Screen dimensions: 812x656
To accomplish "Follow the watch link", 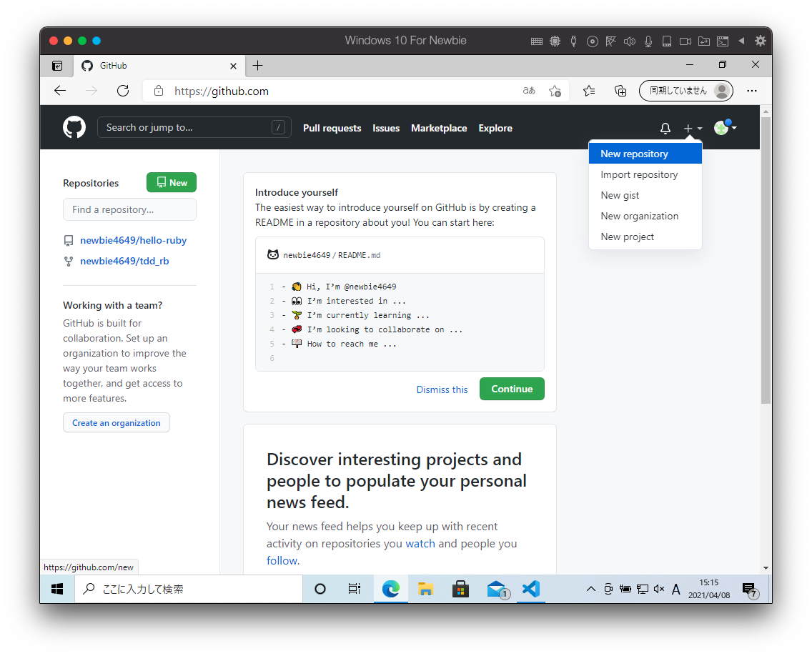I will coord(420,544).
